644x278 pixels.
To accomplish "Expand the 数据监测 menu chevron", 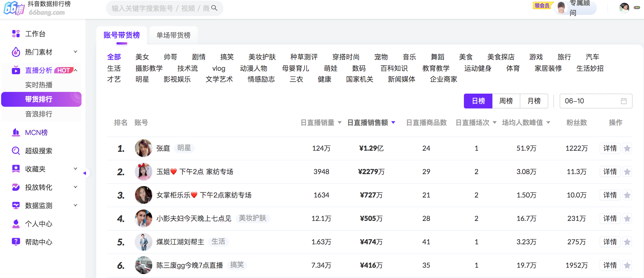I will [x=76, y=205].
